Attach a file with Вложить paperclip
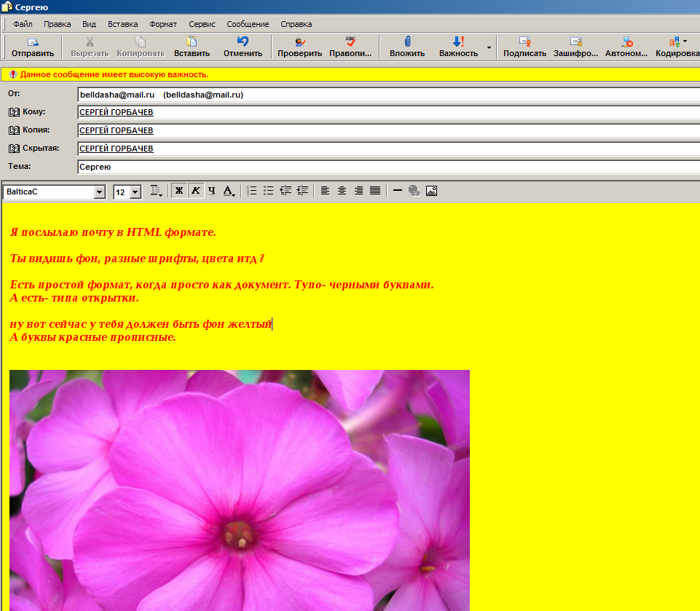 pyautogui.click(x=407, y=42)
